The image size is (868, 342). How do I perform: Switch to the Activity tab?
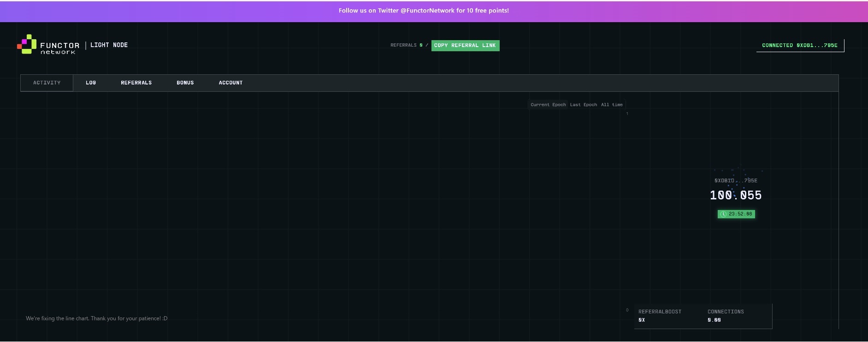coord(47,83)
